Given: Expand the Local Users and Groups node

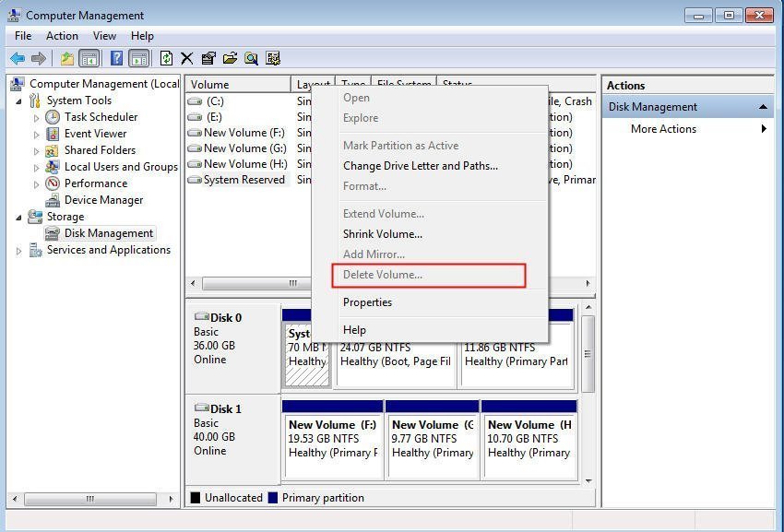Looking at the screenshot, I should 36,168.
